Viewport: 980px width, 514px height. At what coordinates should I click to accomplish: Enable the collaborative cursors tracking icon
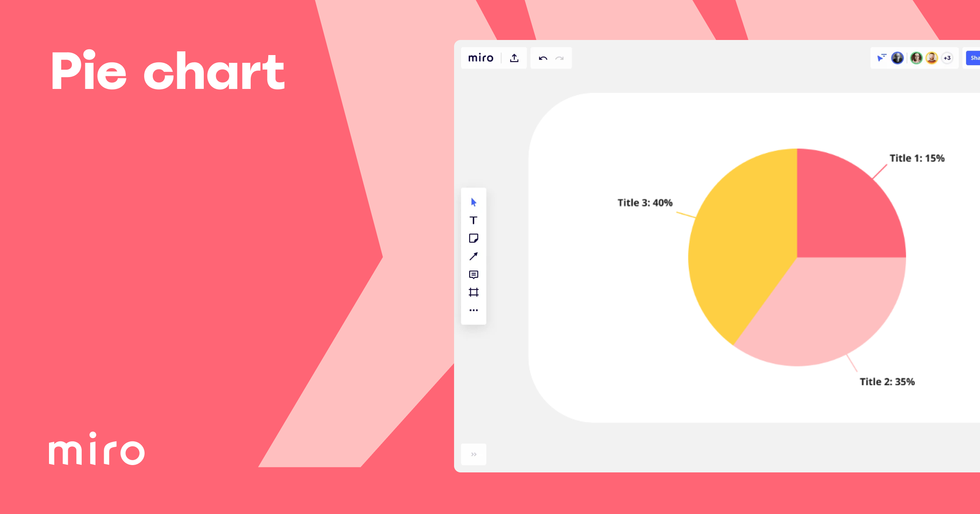pyautogui.click(x=882, y=58)
